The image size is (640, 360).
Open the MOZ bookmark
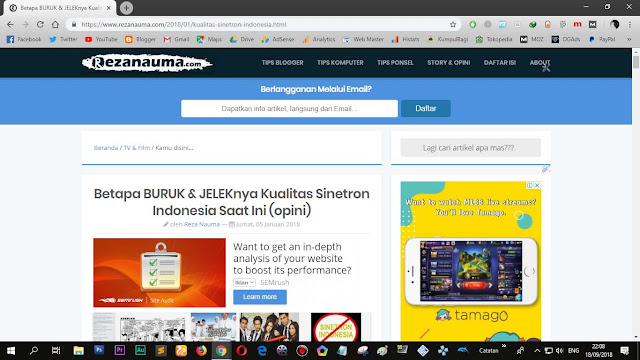(x=532, y=39)
